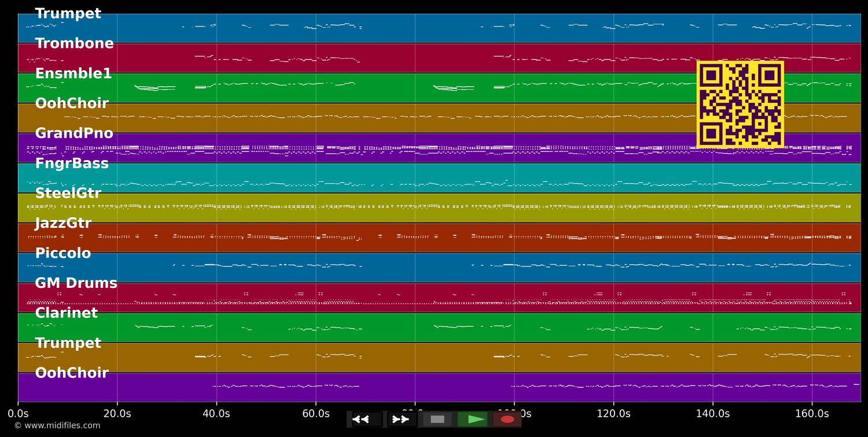Select the Clarinet track label
868x437 pixels.
(x=66, y=313)
